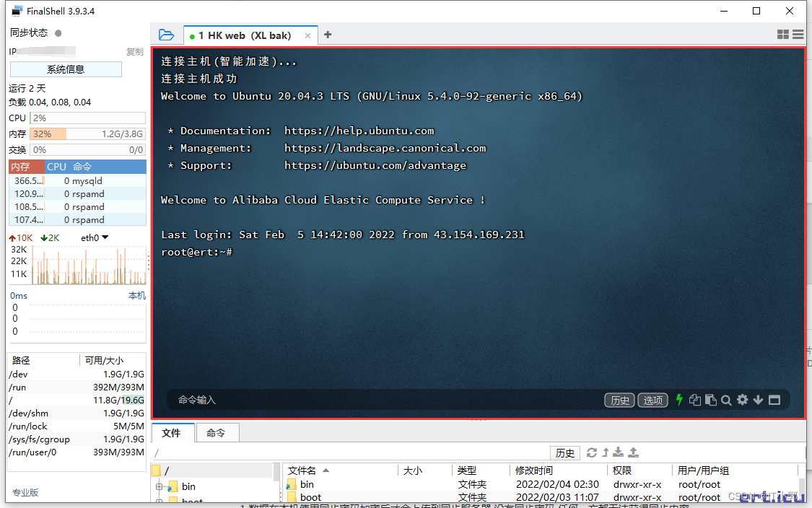The height and width of the screenshot is (508, 812).
Task: Close the HK web (XL bak) tab
Action: 307,36
